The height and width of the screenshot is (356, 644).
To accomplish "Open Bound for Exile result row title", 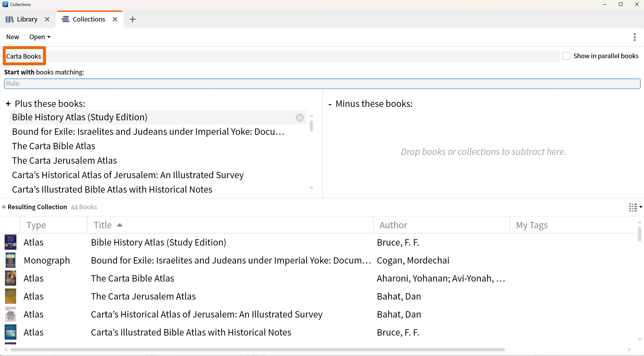I will [x=231, y=260].
